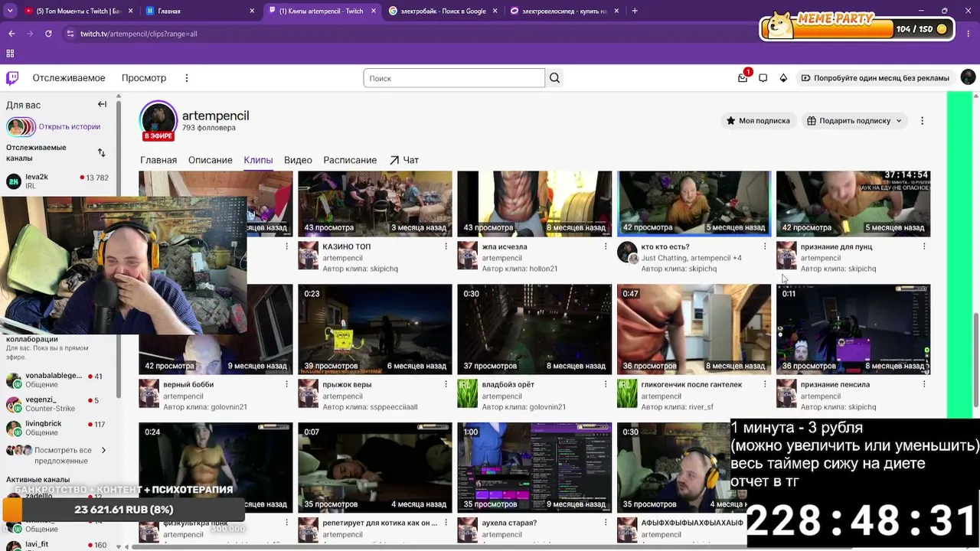Screen dimensions: 980x551
Task: Click channel avatar beside КАЗИНО ТОП clip
Action: point(308,256)
